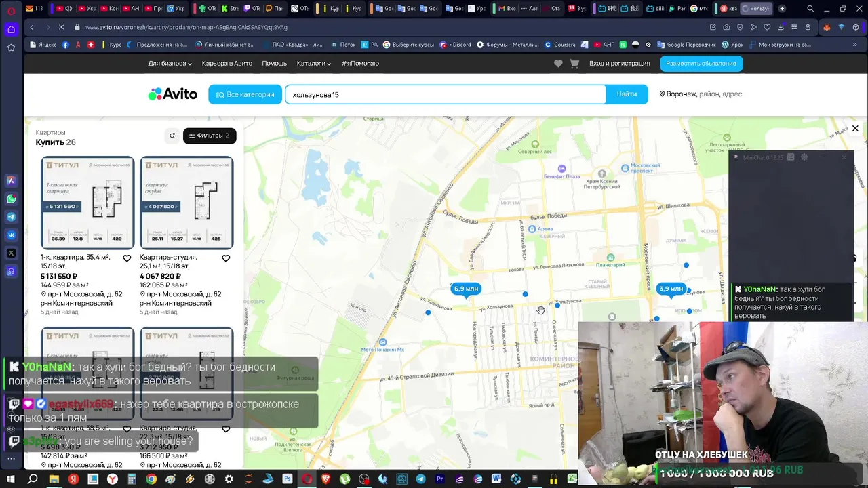Image resolution: width=868 pixels, height=488 pixels.
Task: Open Windows taskbar search
Action: pyautogui.click(x=33, y=479)
